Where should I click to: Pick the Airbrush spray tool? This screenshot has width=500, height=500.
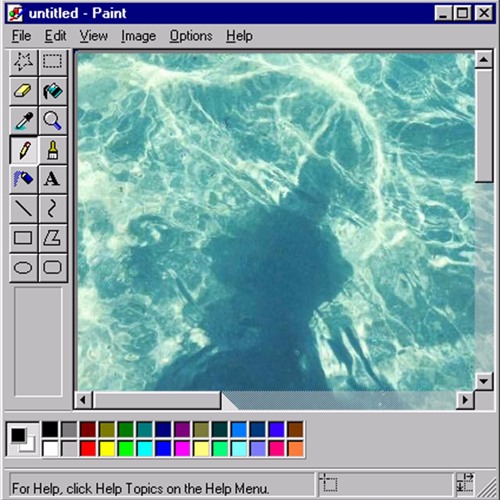[23, 179]
